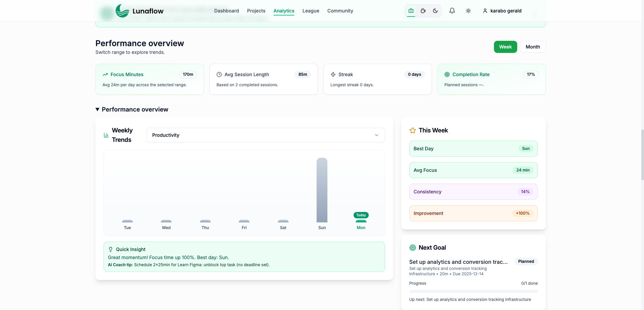Switch range to Month view
644x310 pixels.
click(532, 47)
